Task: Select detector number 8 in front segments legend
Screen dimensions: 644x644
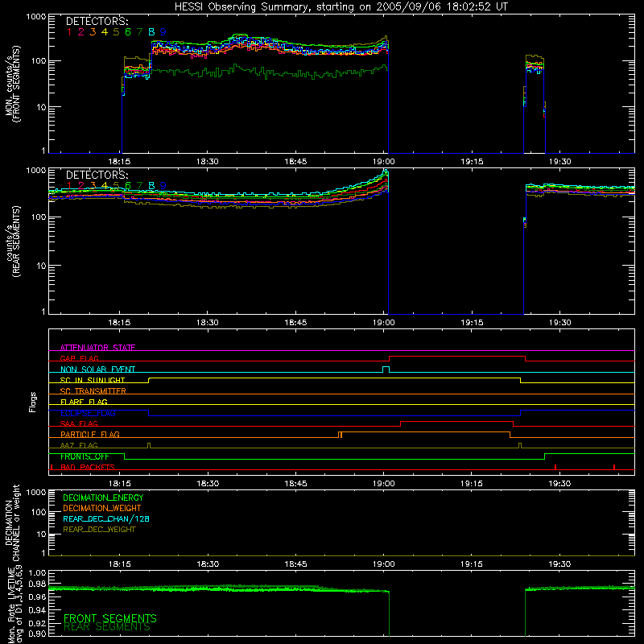Action: point(151,32)
